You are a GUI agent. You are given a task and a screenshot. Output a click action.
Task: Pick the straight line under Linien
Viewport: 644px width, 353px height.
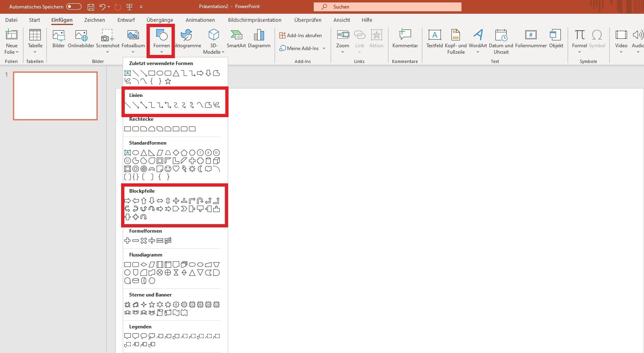(128, 105)
